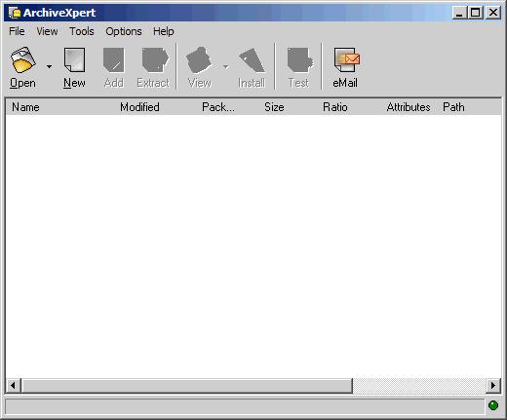Open the Tools menu

pos(82,31)
